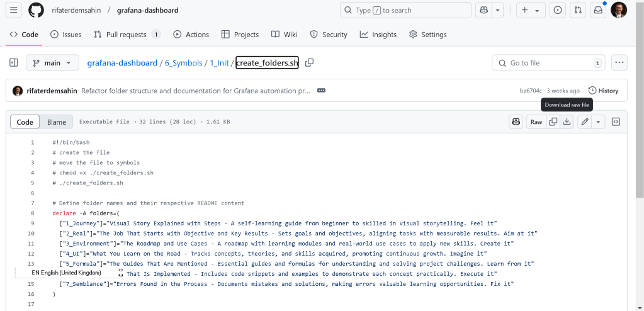Open the user avatar profile menu

[619, 10]
